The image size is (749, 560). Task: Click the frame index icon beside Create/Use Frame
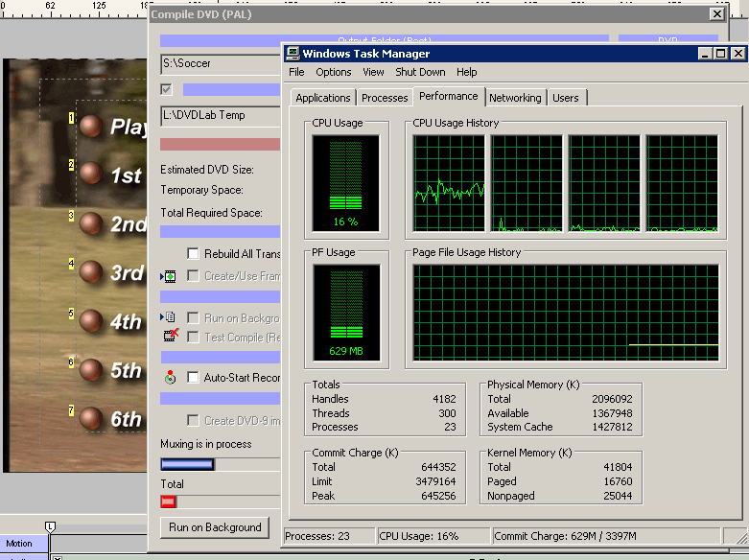click(x=169, y=276)
